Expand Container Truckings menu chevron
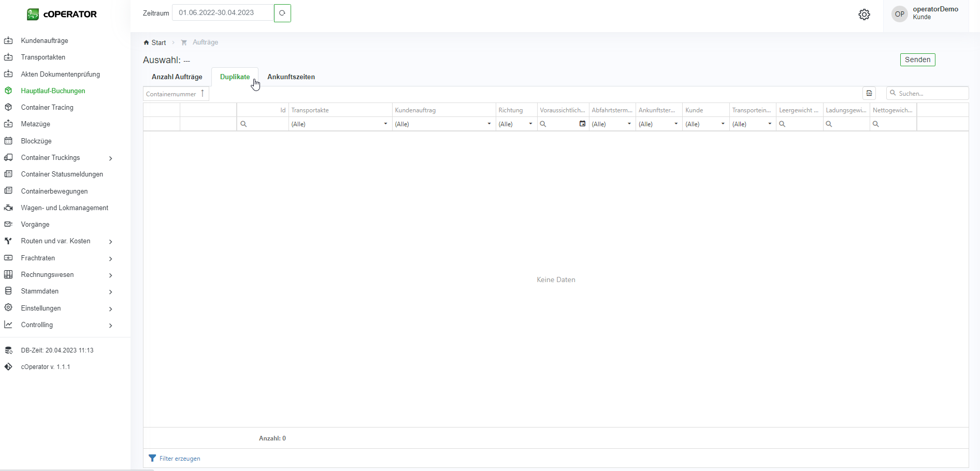Screen dimensions: 980x471 point(110,158)
